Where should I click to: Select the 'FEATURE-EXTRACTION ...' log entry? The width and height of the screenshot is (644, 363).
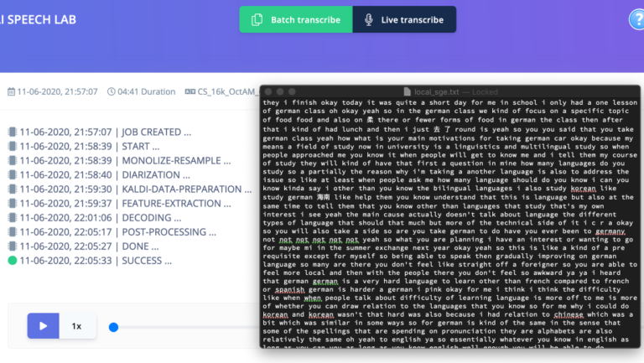pos(125,203)
